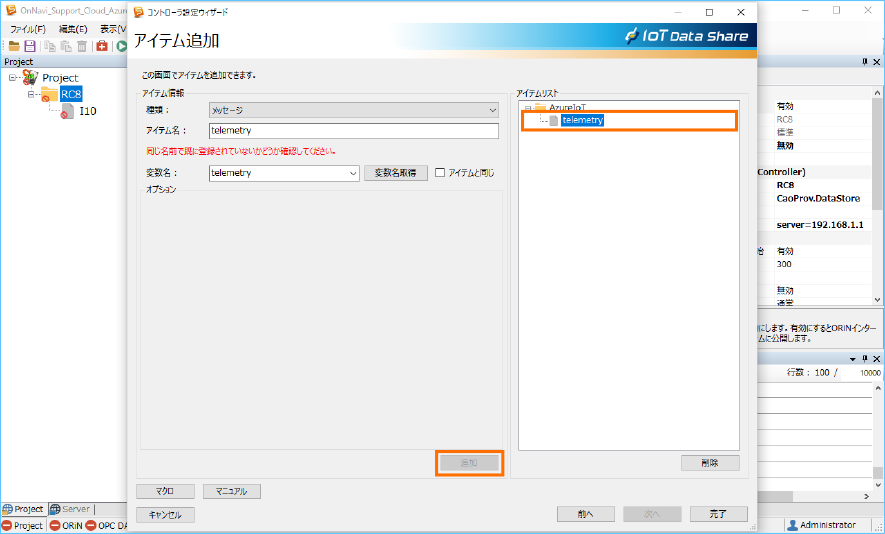Open the 種類 type dropdown
Viewport: 885px width, 534px height.
click(492, 110)
